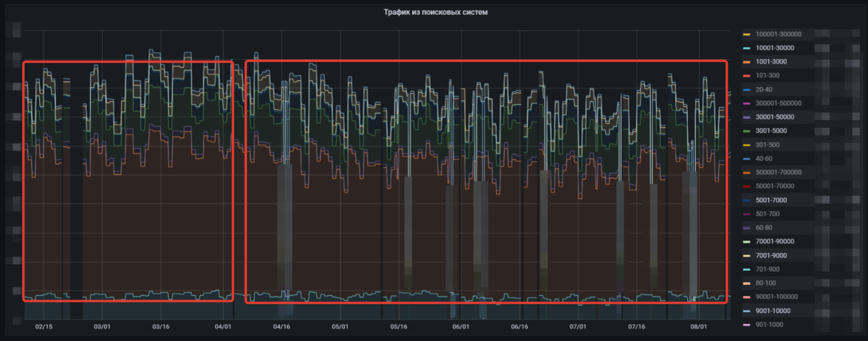
Task: Click the 500001-700000 color swatch
Action: click(746, 173)
